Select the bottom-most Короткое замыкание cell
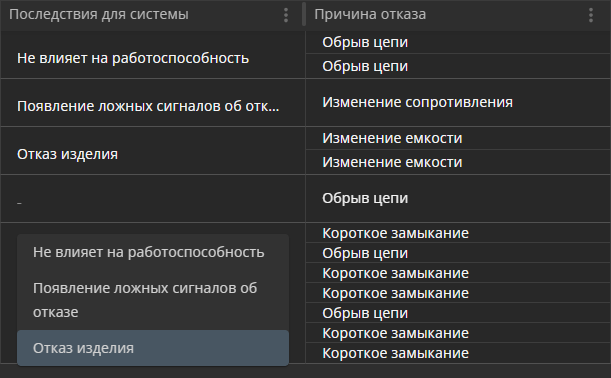This screenshot has width=611, height=378. pyautogui.click(x=458, y=353)
